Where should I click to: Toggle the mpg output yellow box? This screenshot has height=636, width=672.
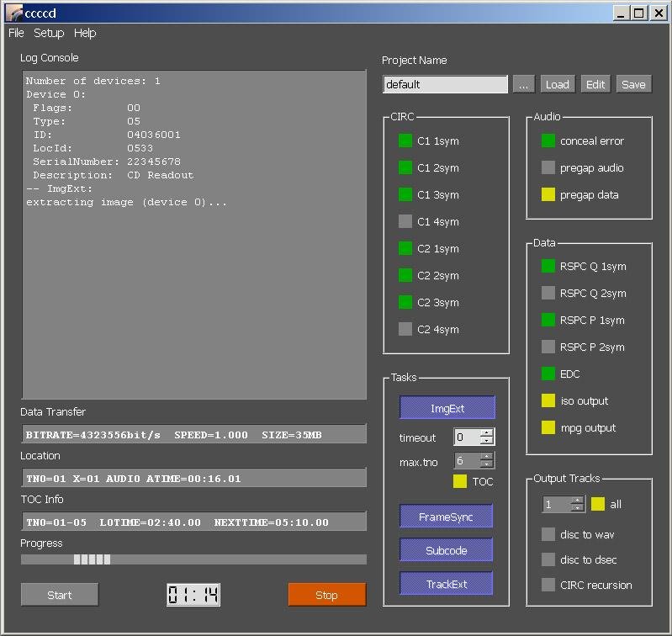pos(548,427)
